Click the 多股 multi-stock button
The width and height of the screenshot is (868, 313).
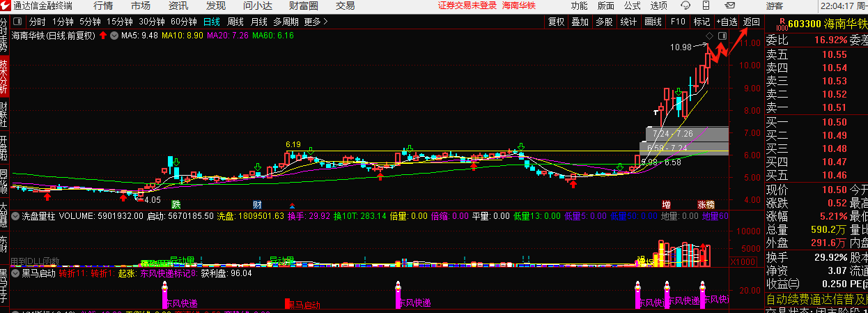click(x=604, y=22)
